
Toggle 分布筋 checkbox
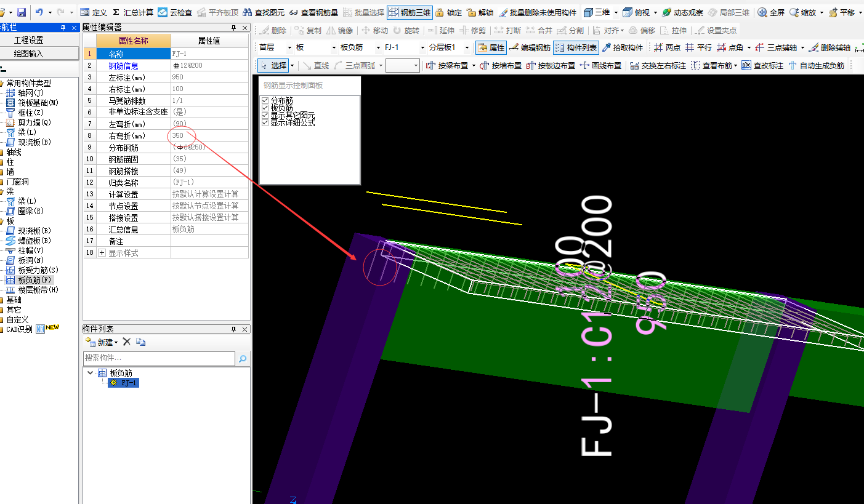point(265,100)
